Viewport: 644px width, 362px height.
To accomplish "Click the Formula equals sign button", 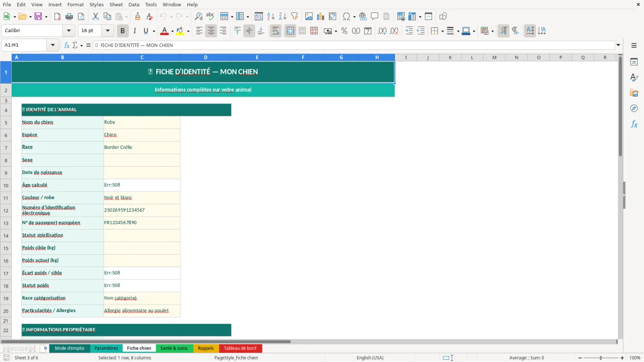I will click(89, 45).
